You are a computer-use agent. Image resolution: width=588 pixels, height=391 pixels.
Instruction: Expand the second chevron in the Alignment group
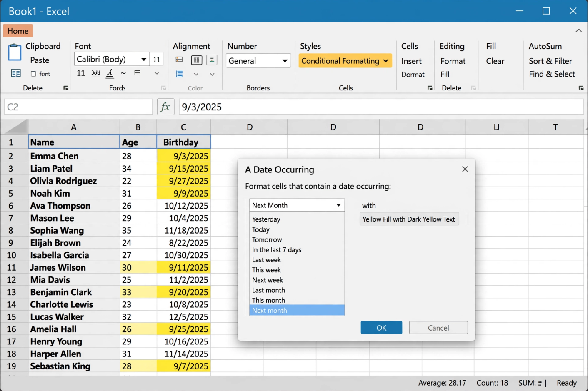212,75
